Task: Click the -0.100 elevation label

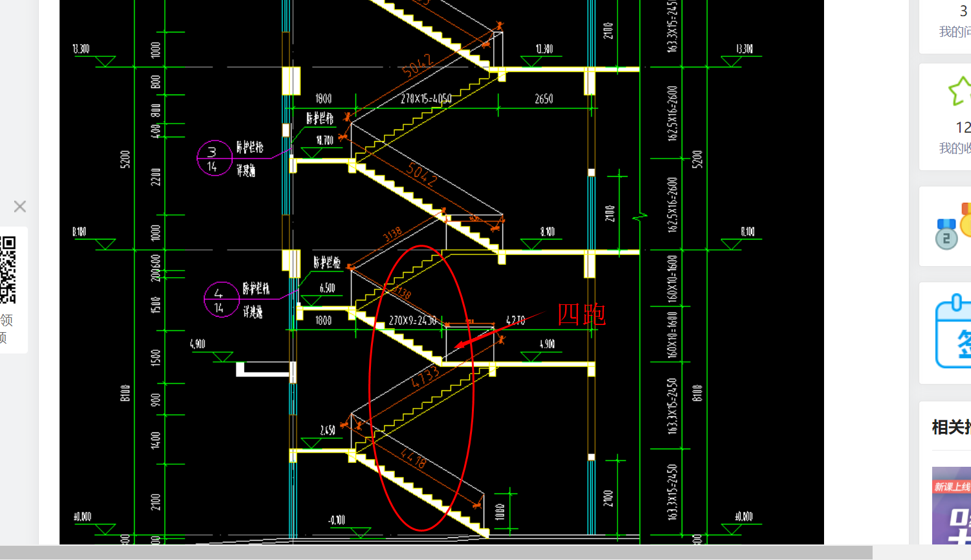Action: pyautogui.click(x=337, y=520)
